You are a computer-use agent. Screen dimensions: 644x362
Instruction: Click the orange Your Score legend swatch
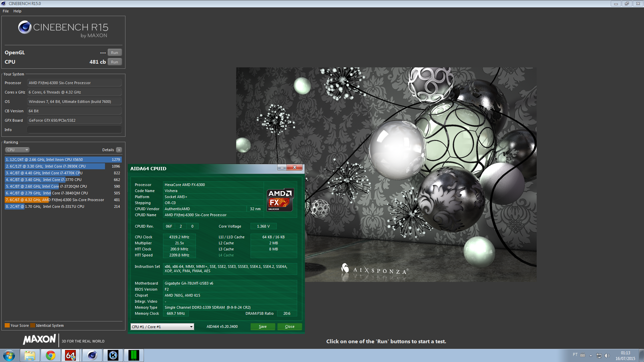pos(7,325)
